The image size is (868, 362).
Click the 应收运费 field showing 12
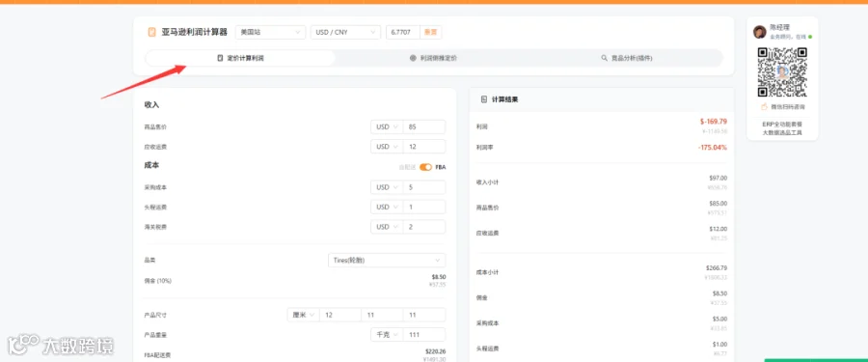point(424,147)
